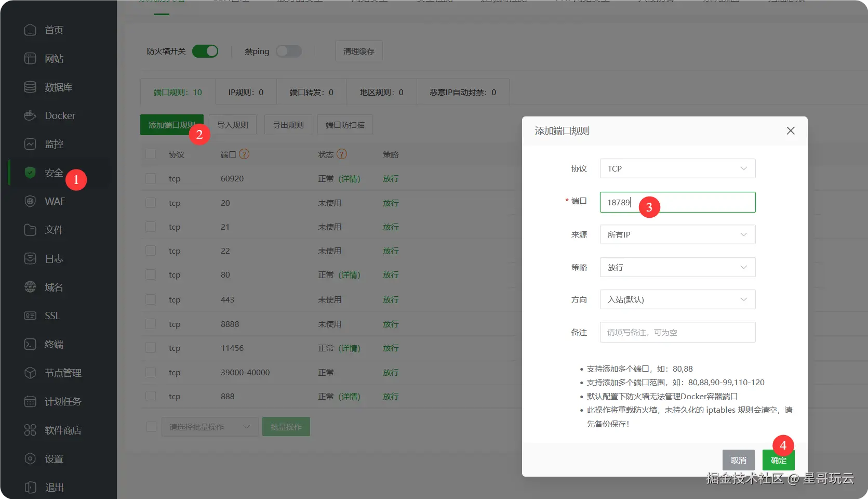This screenshot has width=868, height=499.
Task: Confirm the dialog with 确定 button
Action: [x=779, y=460]
